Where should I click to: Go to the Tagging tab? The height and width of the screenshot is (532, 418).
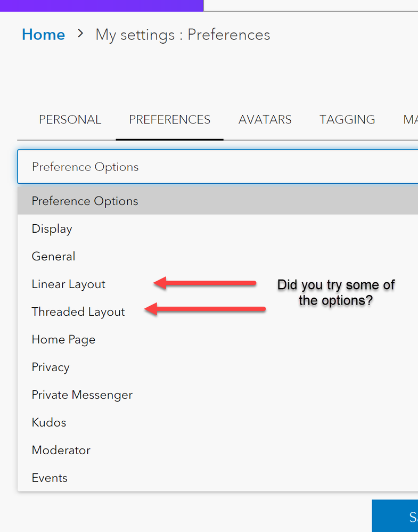point(347,120)
